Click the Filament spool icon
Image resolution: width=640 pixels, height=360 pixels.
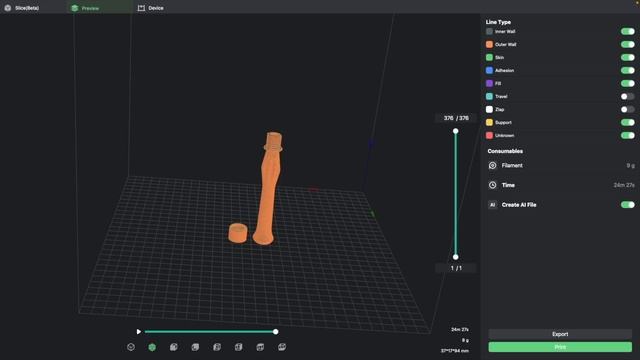pos(493,165)
